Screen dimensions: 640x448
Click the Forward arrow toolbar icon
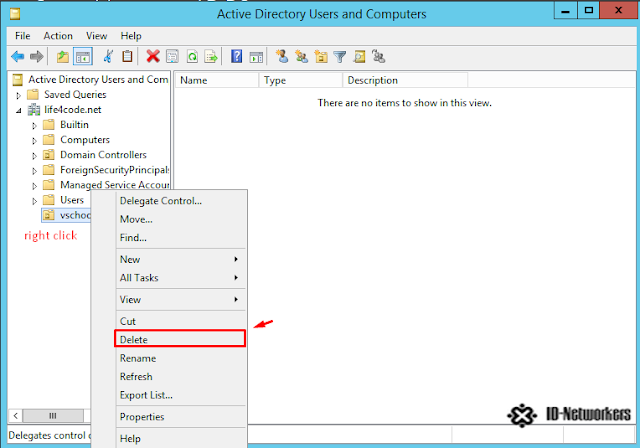click(37, 56)
